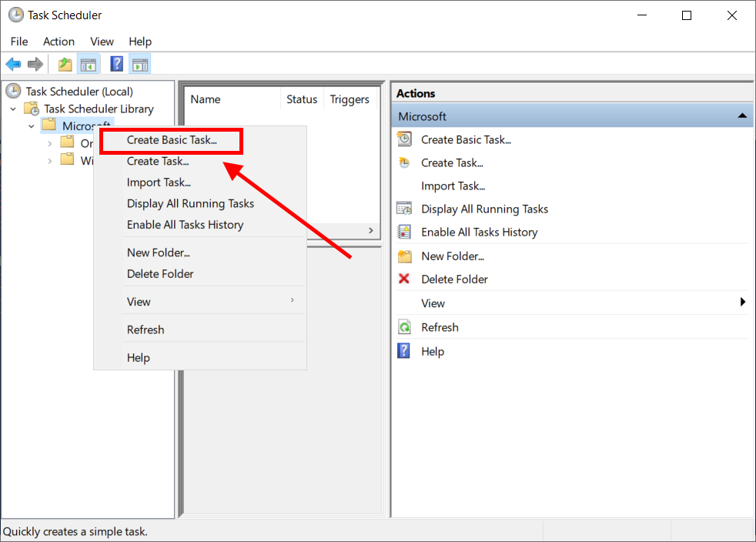Click the Status column header
Screen dimensions: 756x542
301,99
